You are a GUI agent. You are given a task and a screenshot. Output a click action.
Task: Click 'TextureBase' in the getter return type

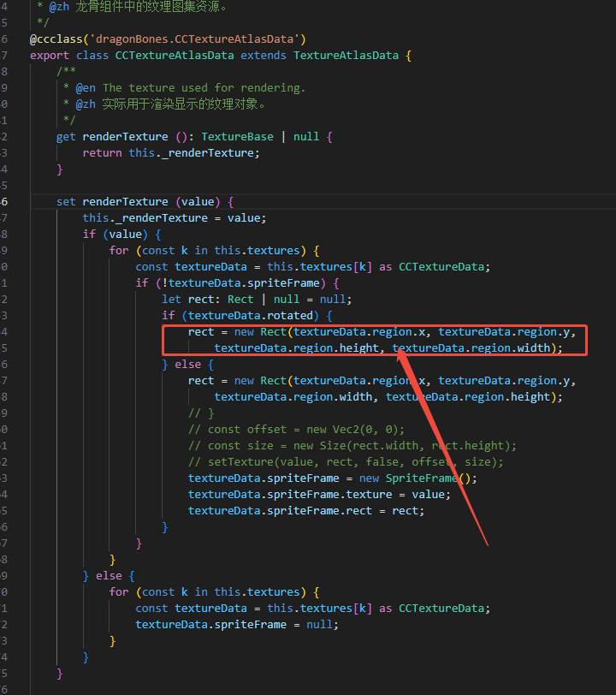(x=238, y=137)
